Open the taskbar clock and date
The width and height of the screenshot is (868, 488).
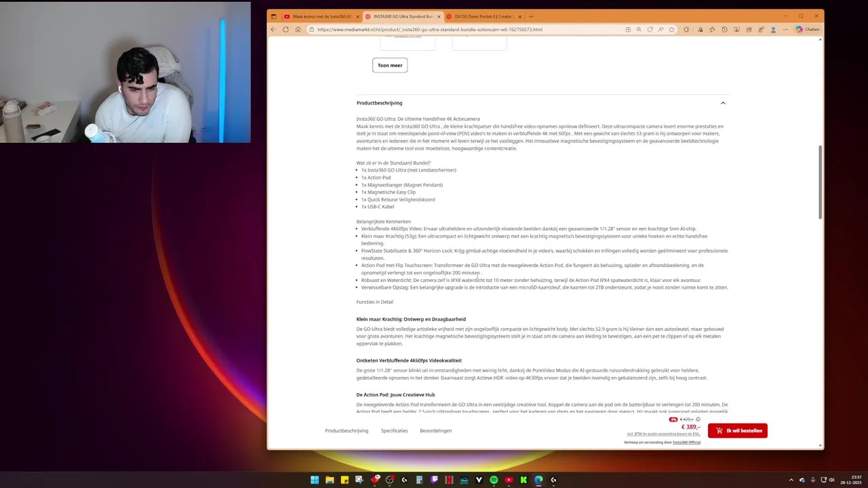pos(850,480)
